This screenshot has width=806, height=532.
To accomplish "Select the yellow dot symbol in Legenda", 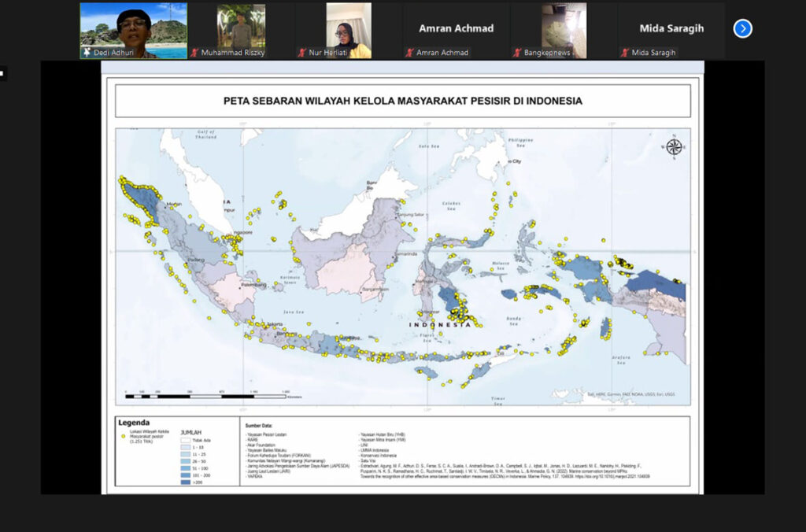I will 123,437.
